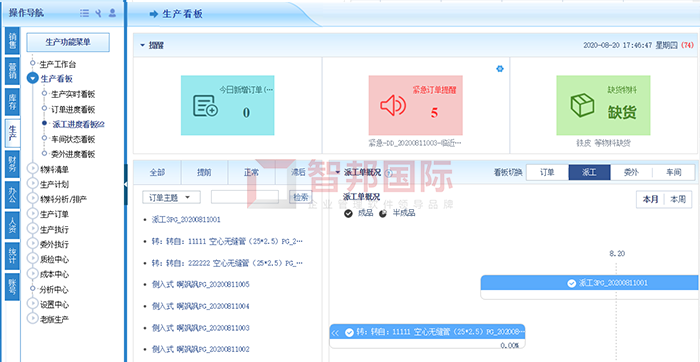Switch board to 车间 view
700x362 pixels.
coord(674,172)
